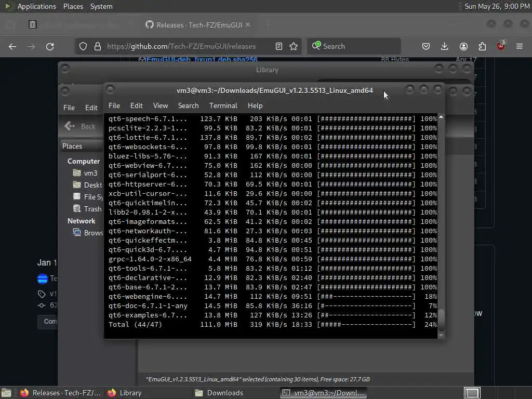The height and width of the screenshot is (399, 532).
Task: Select Browse Network in sidebar
Action: (x=88, y=232)
